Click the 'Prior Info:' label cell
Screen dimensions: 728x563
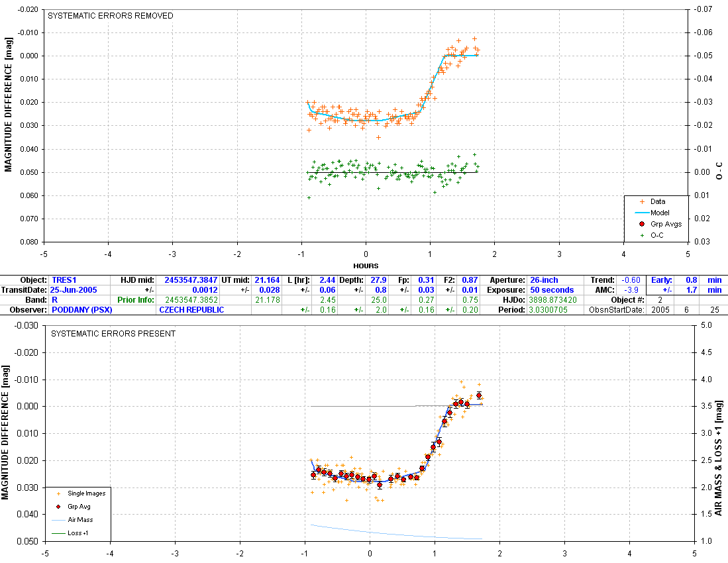point(136,300)
